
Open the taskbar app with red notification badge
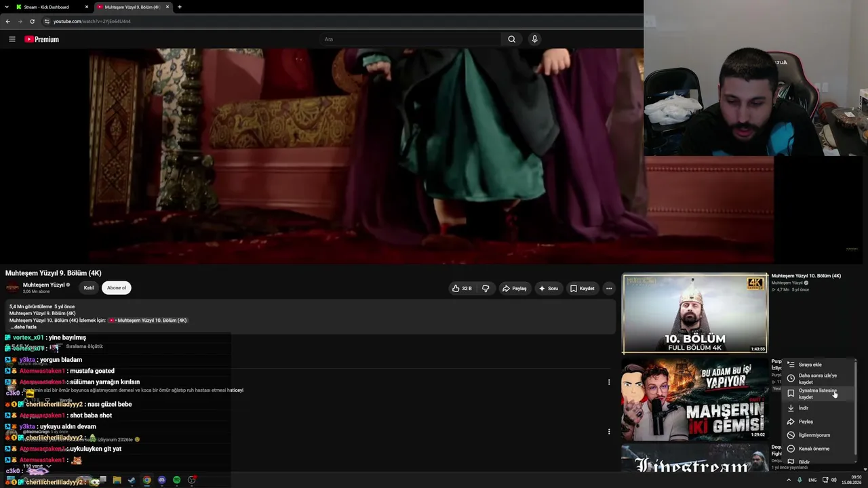coord(192,481)
